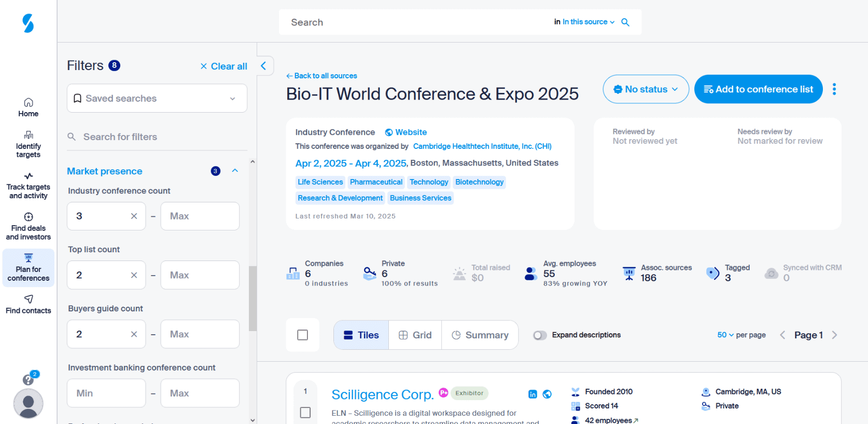Open Find contacts section
The height and width of the screenshot is (424, 868).
[29, 305]
